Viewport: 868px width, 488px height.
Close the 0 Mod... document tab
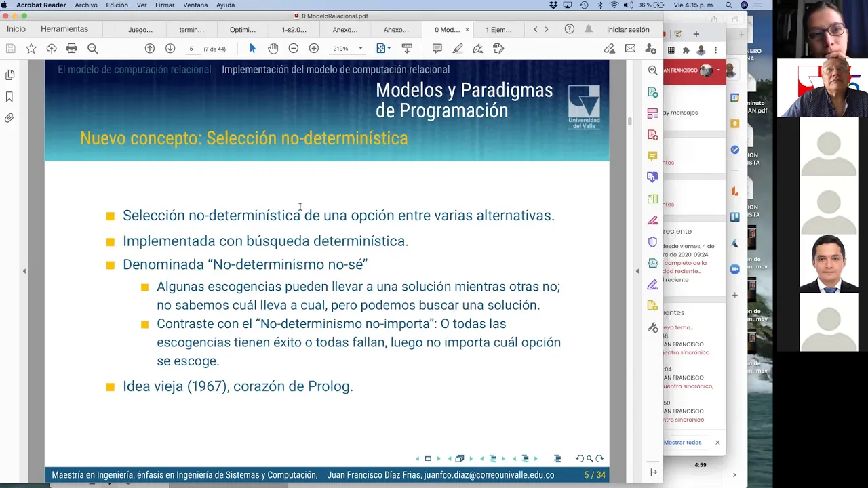coord(467,30)
